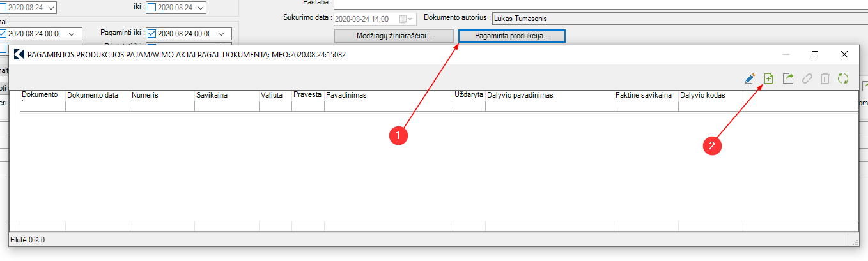Create a new document with the green plus icon
The image size is (868, 261).
(769, 78)
